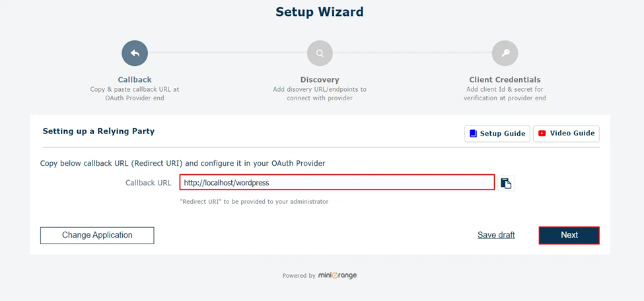Open the Video Guide button
Image resolution: width=644 pixels, height=301 pixels.
click(x=566, y=133)
